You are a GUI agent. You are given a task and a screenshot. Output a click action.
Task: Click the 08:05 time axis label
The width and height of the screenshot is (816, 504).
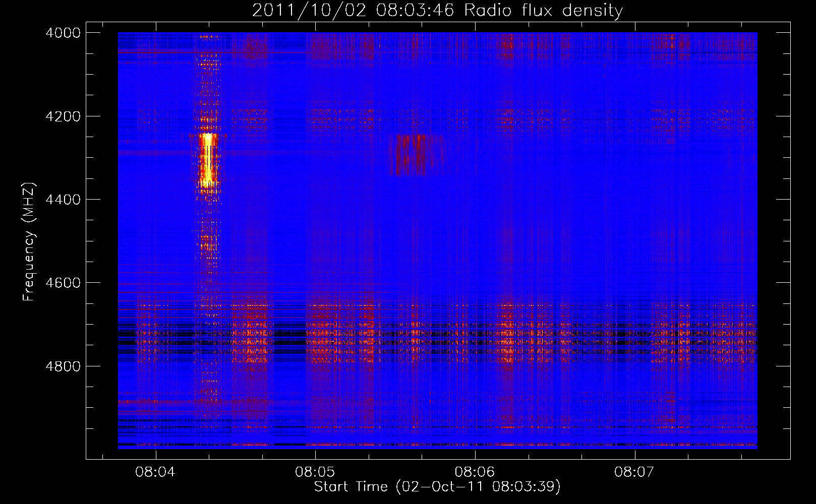[x=315, y=472]
